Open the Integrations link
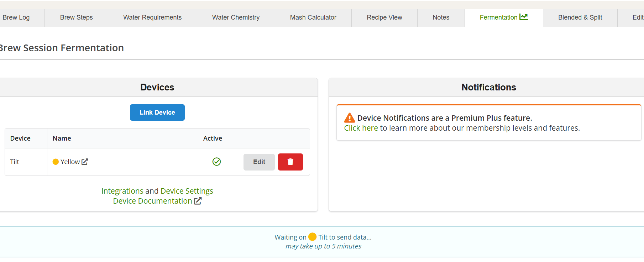 click(122, 191)
